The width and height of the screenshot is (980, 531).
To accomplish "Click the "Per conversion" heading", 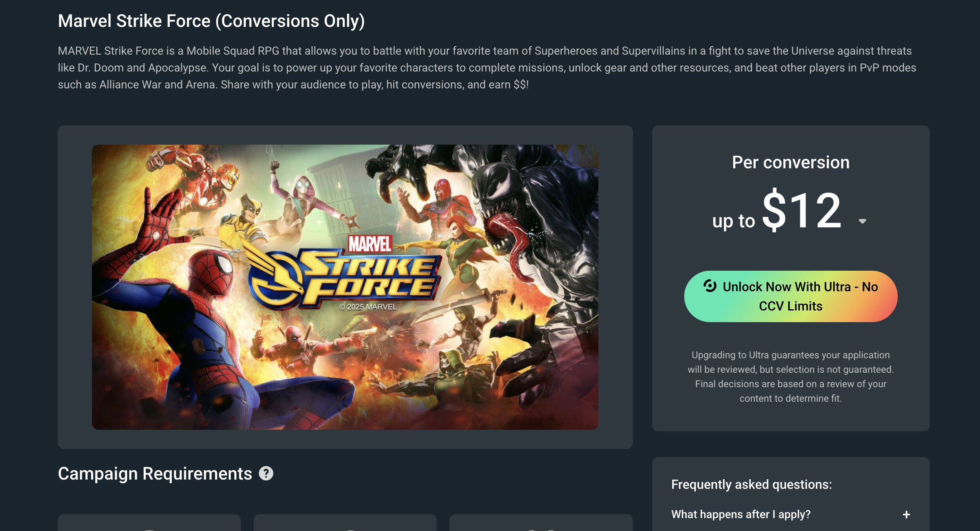I will 791,162.
